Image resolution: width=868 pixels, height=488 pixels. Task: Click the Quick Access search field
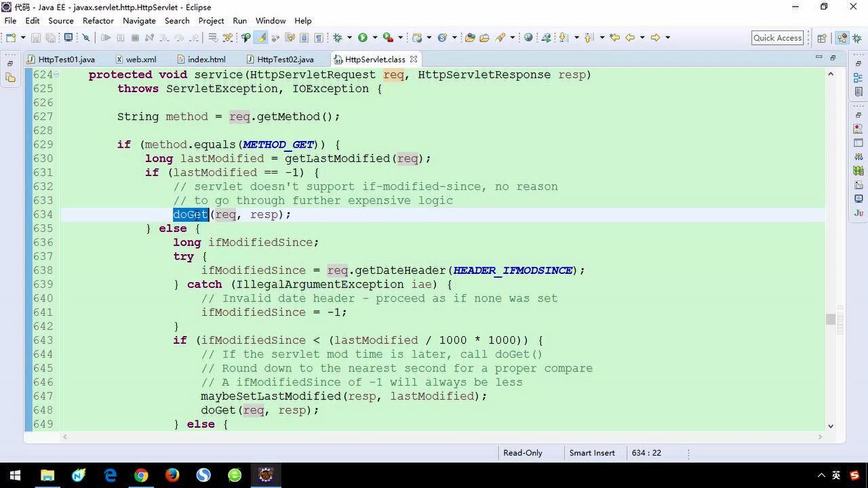click(777, 38)
